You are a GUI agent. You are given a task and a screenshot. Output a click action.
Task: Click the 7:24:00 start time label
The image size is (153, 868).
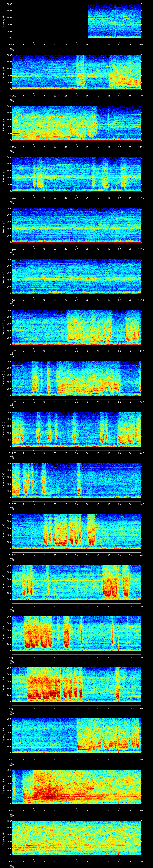coord(12,810)
